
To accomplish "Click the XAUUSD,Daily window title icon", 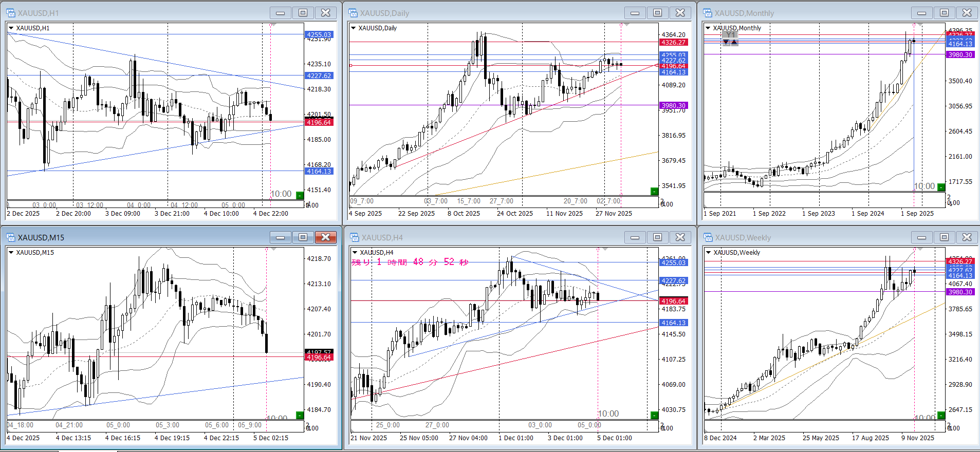I will click(x=353, y=13).
